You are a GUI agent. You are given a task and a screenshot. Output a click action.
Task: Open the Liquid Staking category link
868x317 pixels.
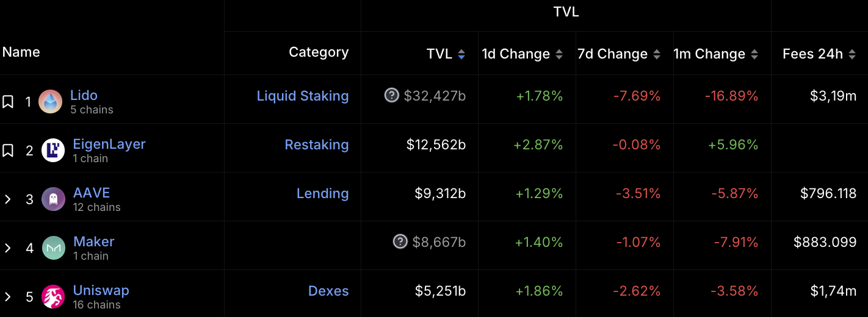[x=303, y=96]
